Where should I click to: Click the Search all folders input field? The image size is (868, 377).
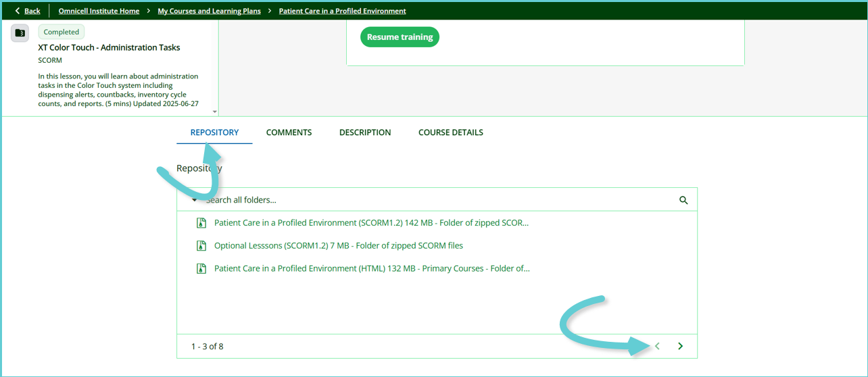point(437,200)
